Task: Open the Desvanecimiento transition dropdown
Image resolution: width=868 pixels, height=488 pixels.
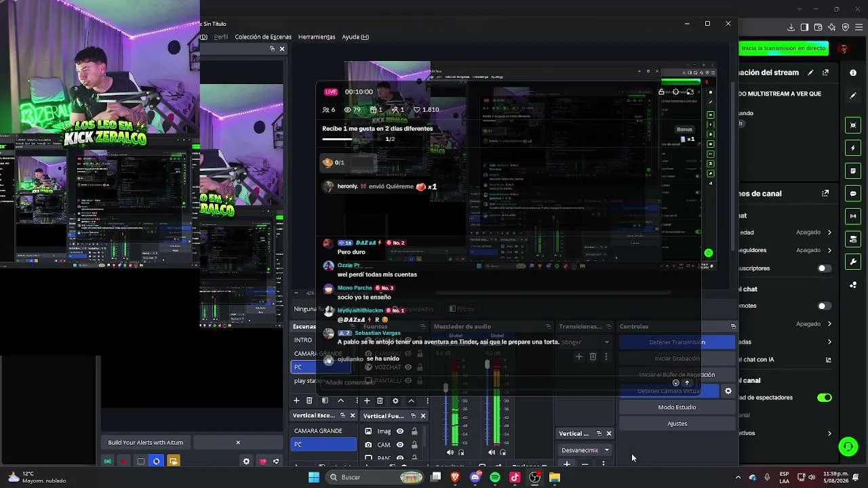Action: coord(585,450)
